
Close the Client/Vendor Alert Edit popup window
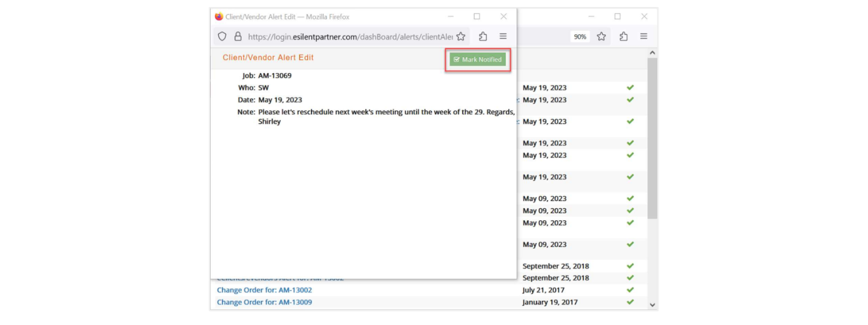pos(503,17)
